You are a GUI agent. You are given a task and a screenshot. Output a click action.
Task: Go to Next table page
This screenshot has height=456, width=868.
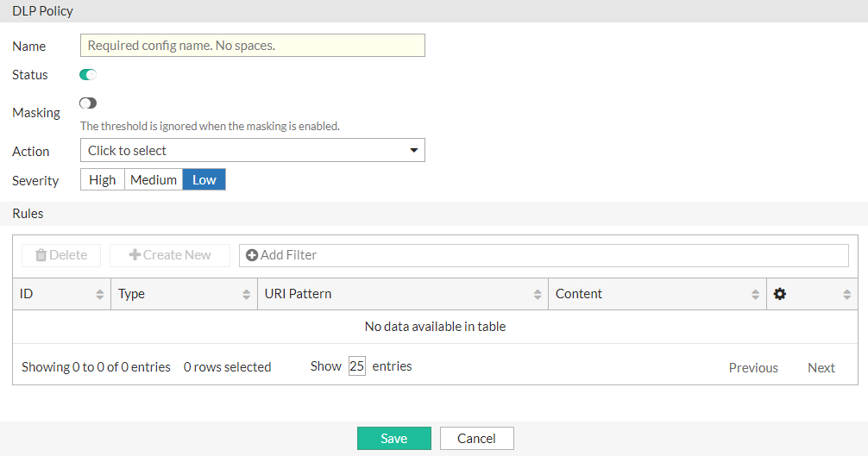click(821, 368)
